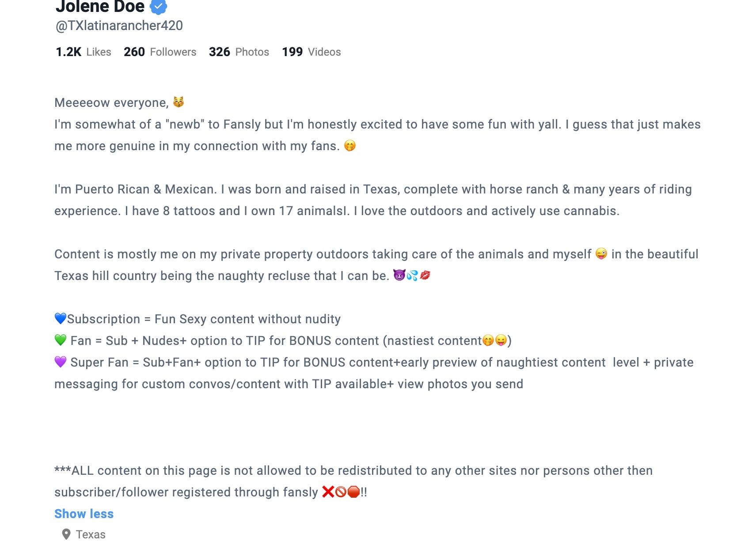
Task: Click the cat emoji after Meeeeow everyone
Action: [x=178, y=102]
